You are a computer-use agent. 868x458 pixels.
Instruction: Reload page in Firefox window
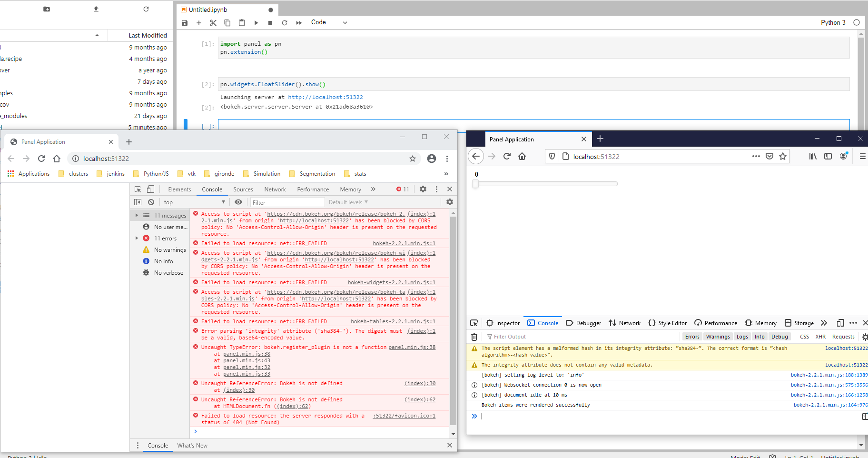[507, 156]
